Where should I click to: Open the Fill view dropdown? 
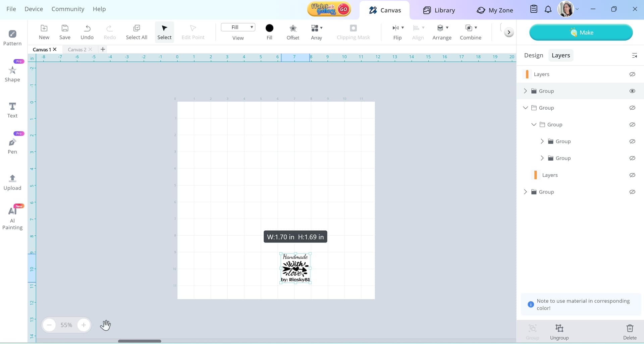click(238, 27)
